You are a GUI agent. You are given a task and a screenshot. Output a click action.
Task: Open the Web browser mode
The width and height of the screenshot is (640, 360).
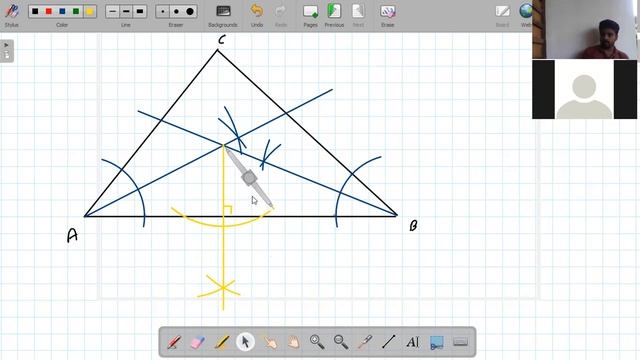(x=526, y=16)
